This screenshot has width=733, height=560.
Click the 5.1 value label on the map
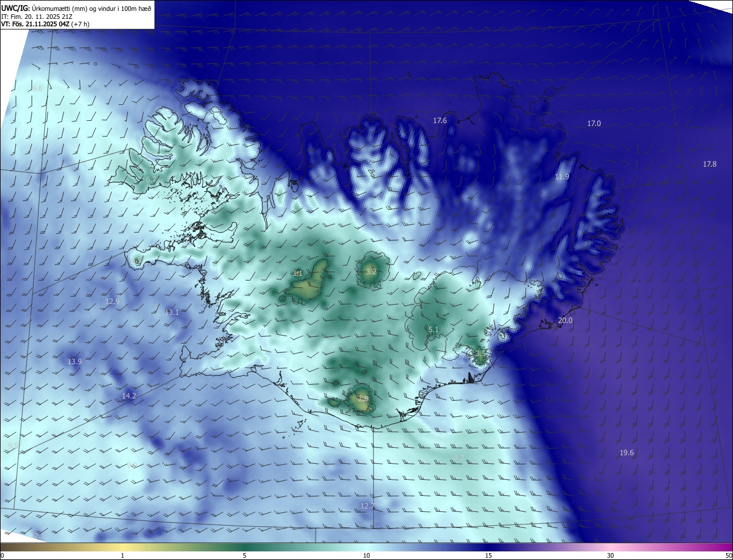[x=434, y=329]
